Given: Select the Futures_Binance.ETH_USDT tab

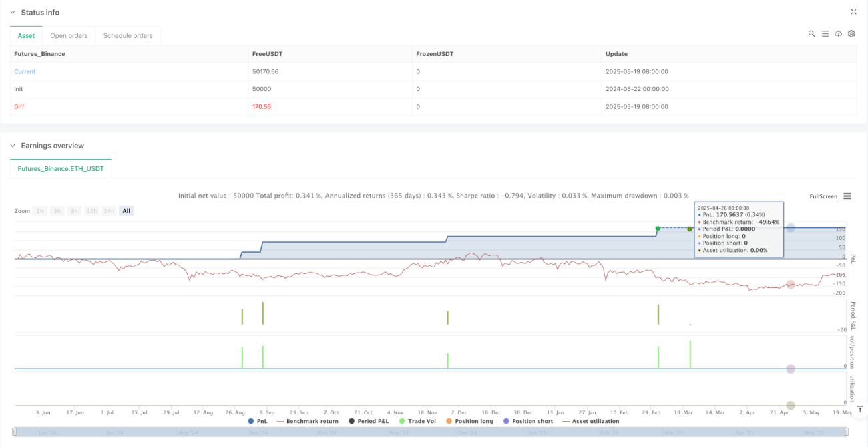Looking at the screenshot, I should (x=61, y=169).
